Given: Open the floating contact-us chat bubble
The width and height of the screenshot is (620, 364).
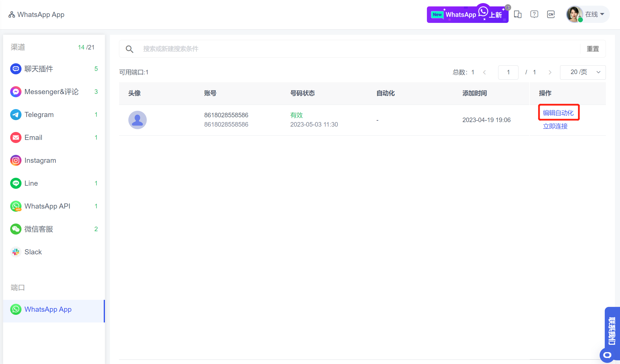Looking at the screenshot, I should pos(607,355).
